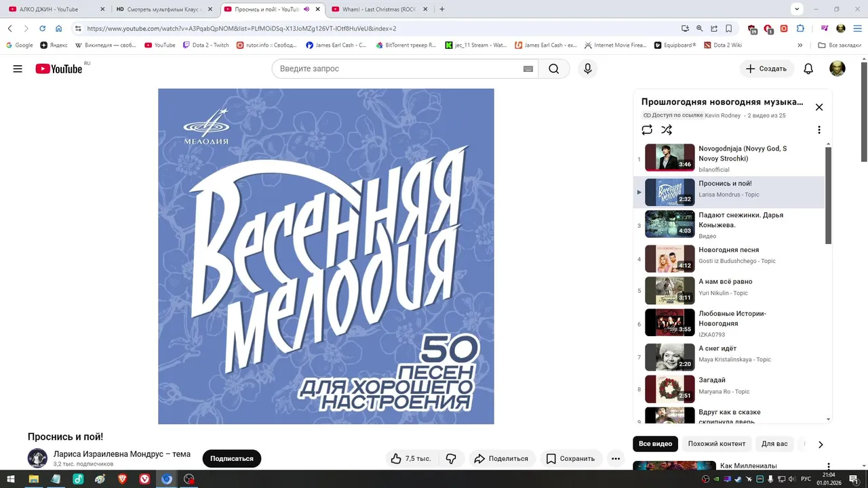Go to the YouTube home logo
The width and height of the screenshot is (868, 488).
[x=59, y=68]
